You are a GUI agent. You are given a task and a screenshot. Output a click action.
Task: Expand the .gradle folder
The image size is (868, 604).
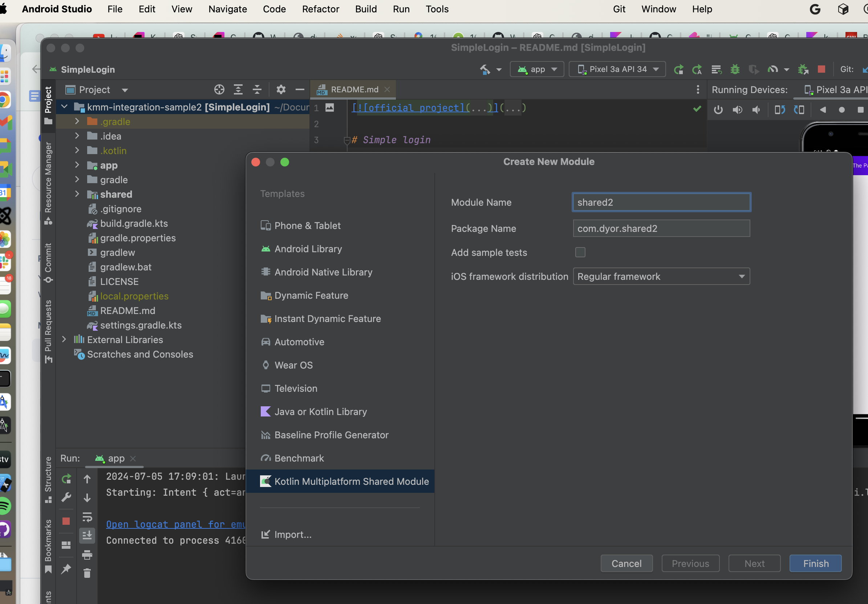point(77,121)
